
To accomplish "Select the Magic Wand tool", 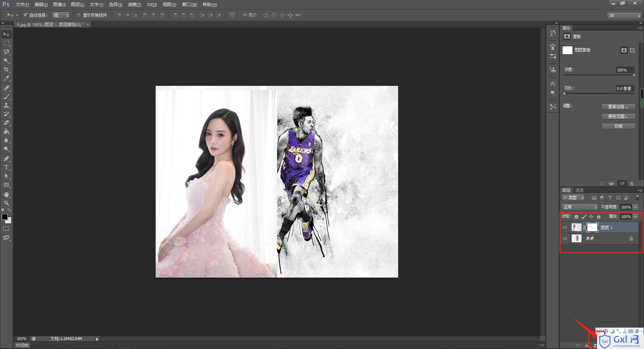I will (x=6, y=61).
